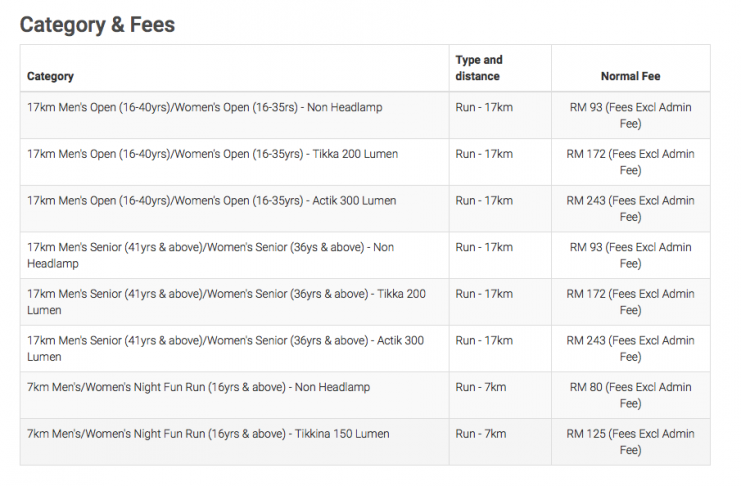The height and width of the screenshot is (486, 741).
Task: Click the "Category & Fees" heading
Action: click(x=97, y=25)
